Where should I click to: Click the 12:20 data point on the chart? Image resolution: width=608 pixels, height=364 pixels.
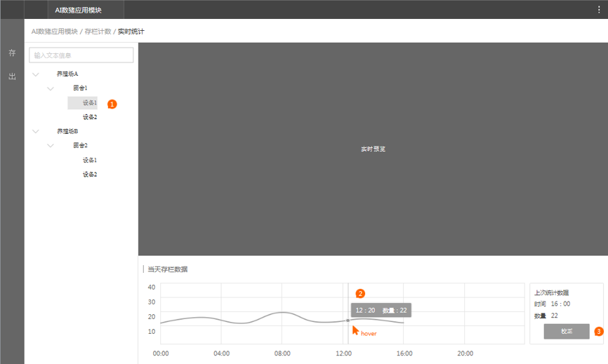click(348, 321)
